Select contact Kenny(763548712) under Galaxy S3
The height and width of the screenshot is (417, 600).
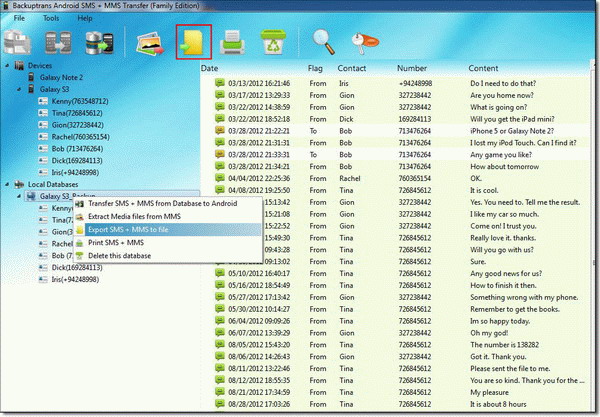point(80,101)
